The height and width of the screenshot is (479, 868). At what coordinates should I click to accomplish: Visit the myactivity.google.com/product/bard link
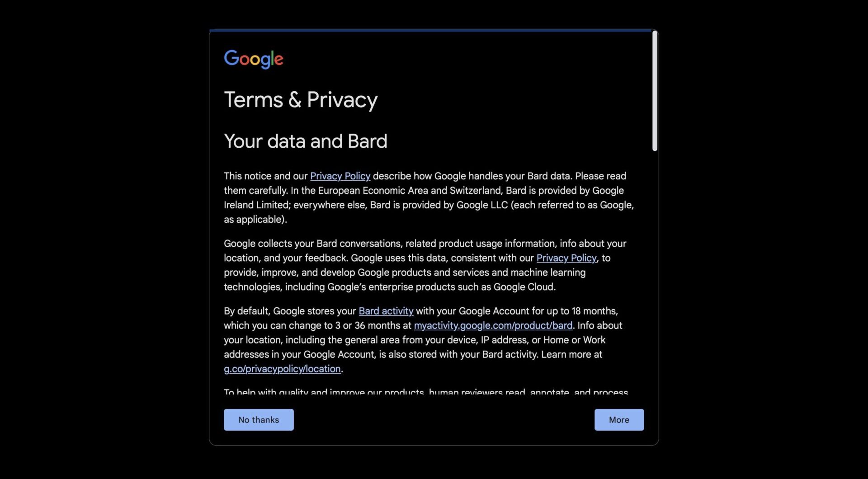(x=493, y=326)
